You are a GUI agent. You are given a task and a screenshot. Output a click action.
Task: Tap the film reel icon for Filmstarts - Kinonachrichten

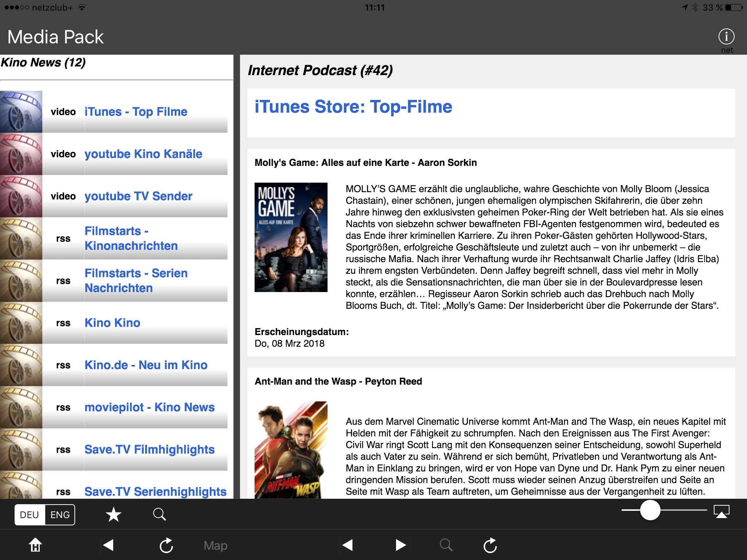tap(21, 238)
